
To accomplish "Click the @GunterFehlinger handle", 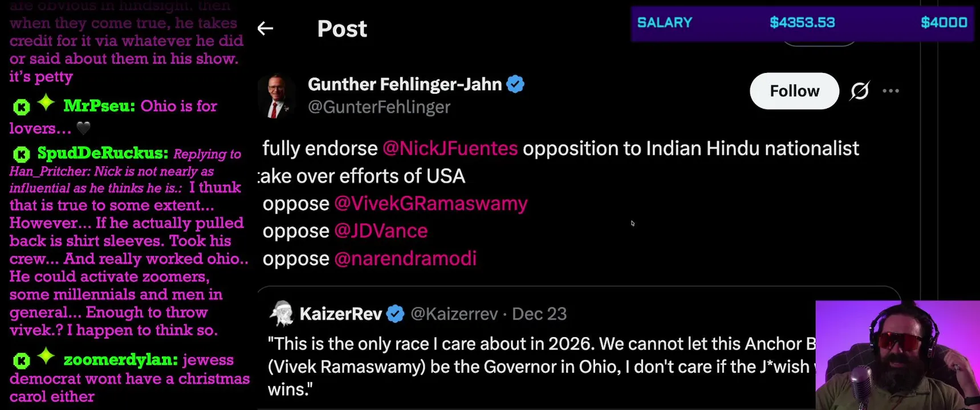I will (x=379, y=107).
